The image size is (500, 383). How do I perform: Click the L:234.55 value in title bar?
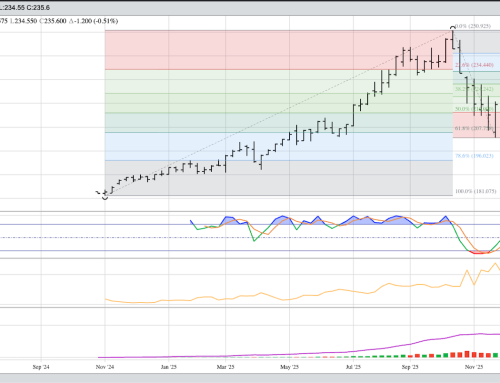(12, 7)
